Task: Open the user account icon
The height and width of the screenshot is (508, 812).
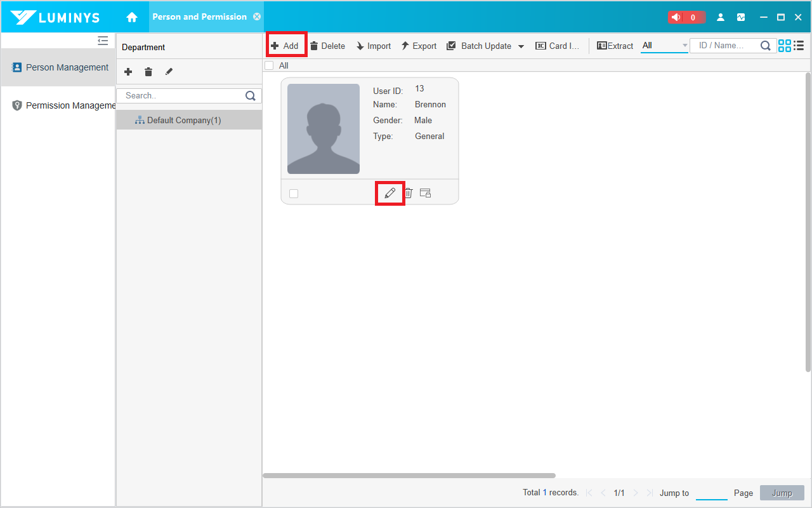Action: tap(721, 17)
